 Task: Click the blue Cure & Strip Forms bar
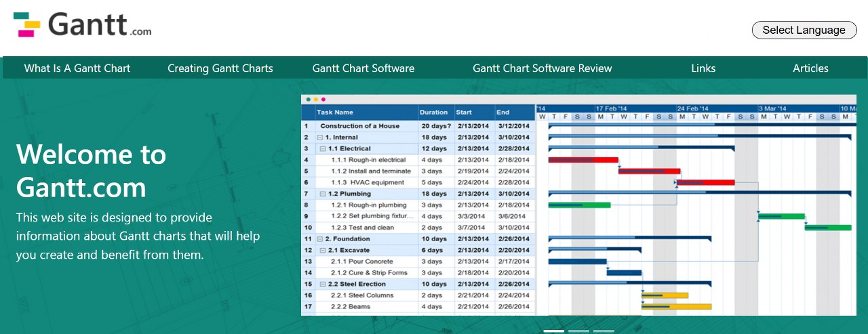(624, 273)
